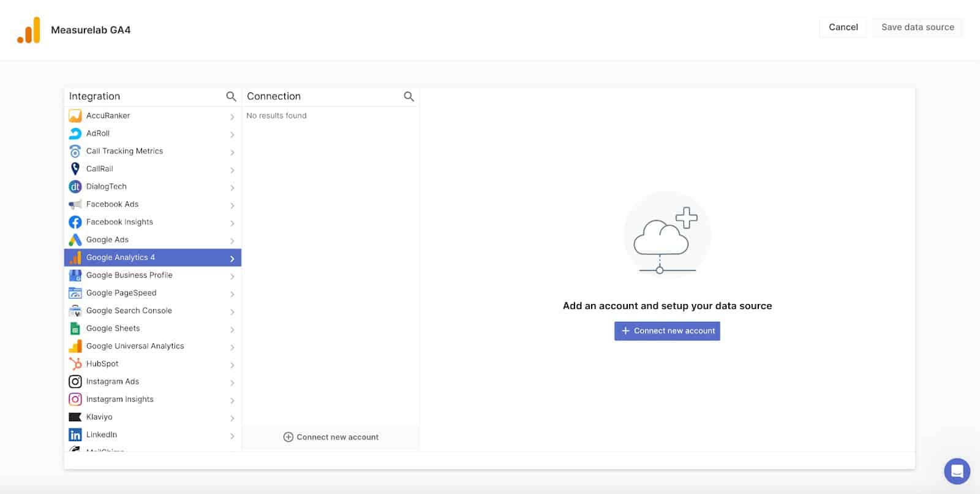Click the HubSpot sprocket icon
Screen dimensions: 980x494
pyautogui.click(x=75, y=364)
